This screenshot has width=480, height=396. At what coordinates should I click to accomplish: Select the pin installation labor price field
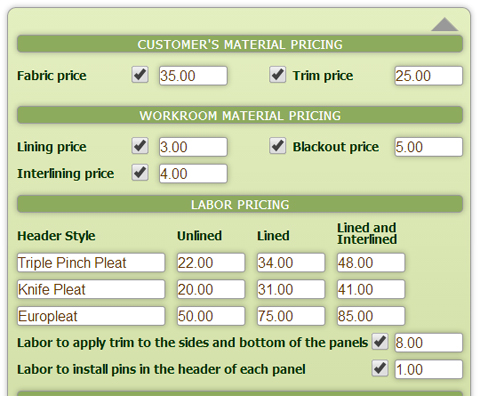click(429, 369)
